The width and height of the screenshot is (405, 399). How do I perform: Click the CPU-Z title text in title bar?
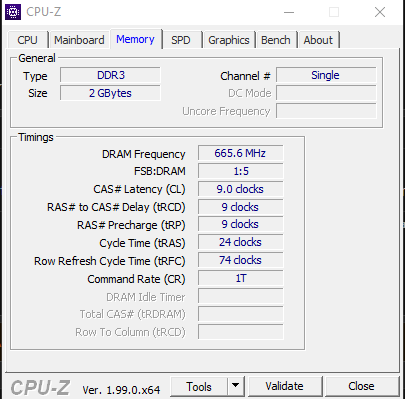[x=44, y=12]
